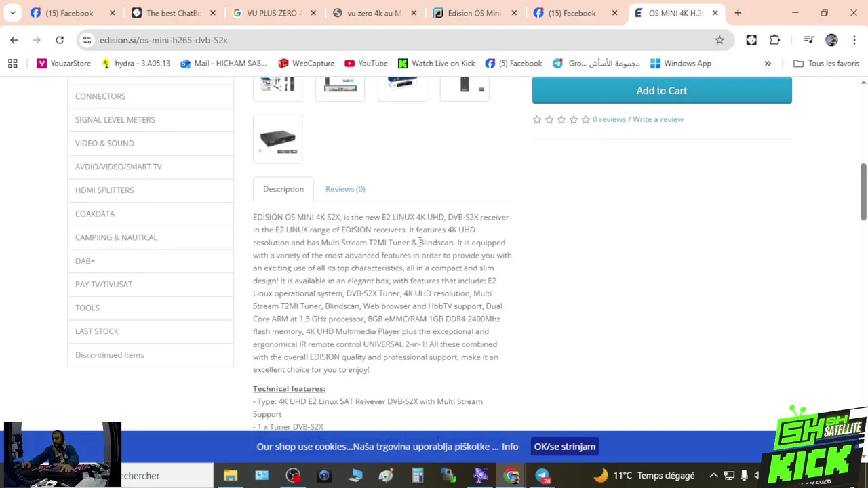Switch to VU PLUS ZERO tab

point(274,13)
